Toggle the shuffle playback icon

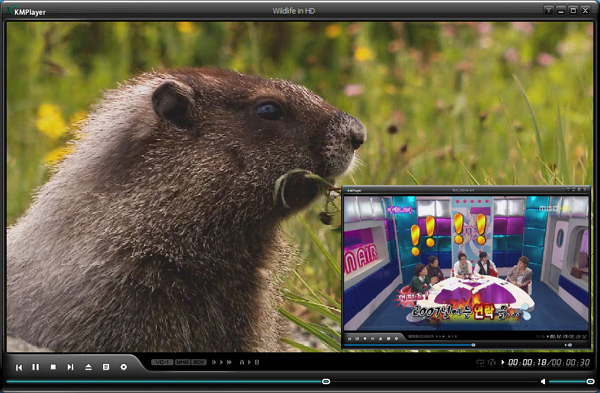492,362
